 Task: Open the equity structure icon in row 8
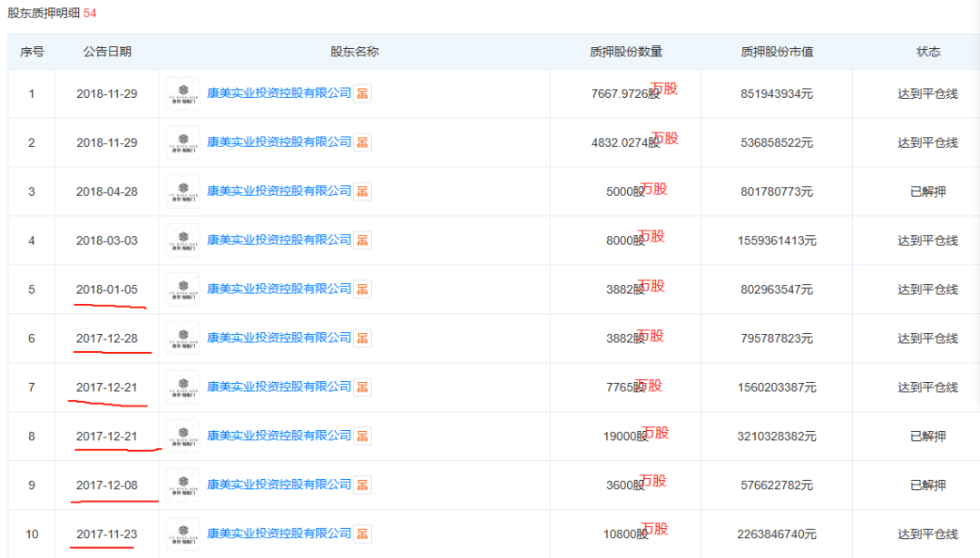coord(362,436)
